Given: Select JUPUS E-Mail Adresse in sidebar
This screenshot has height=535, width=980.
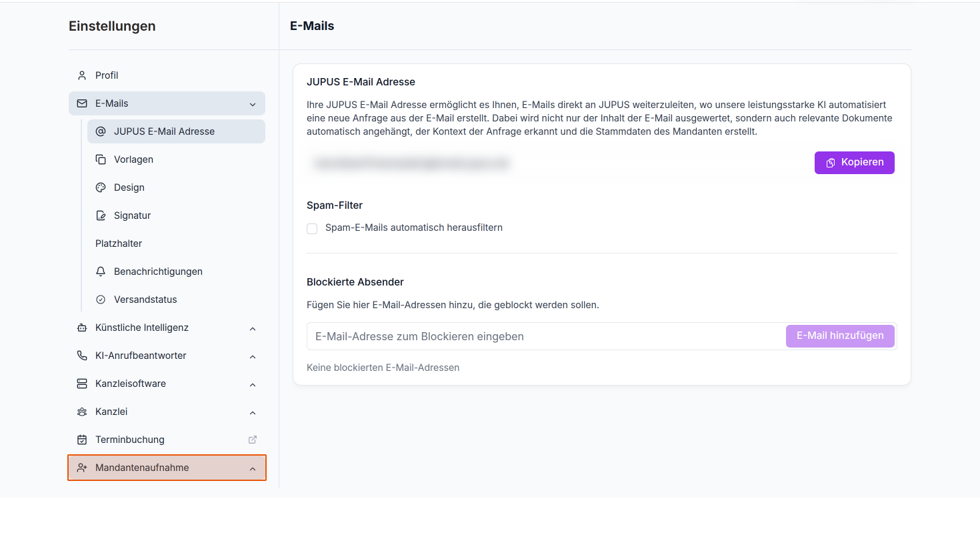Looking at the screenshot, I should (176, 131).
